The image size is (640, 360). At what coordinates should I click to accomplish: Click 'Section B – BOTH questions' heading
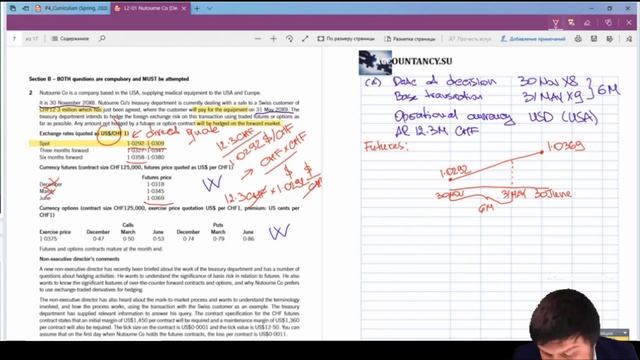coord(109,79)
